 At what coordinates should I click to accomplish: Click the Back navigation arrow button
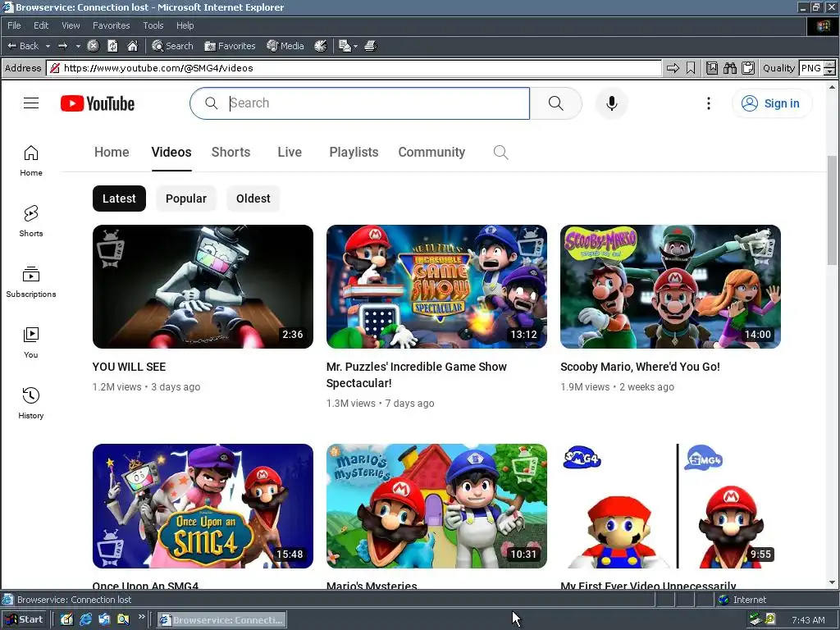click(x=22, y=46)
